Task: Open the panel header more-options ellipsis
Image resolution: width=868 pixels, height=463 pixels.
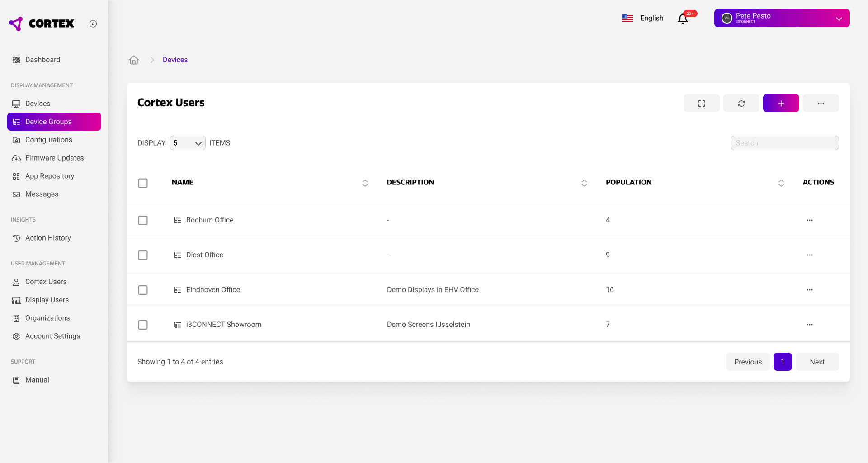Action: tap(821, 104)
